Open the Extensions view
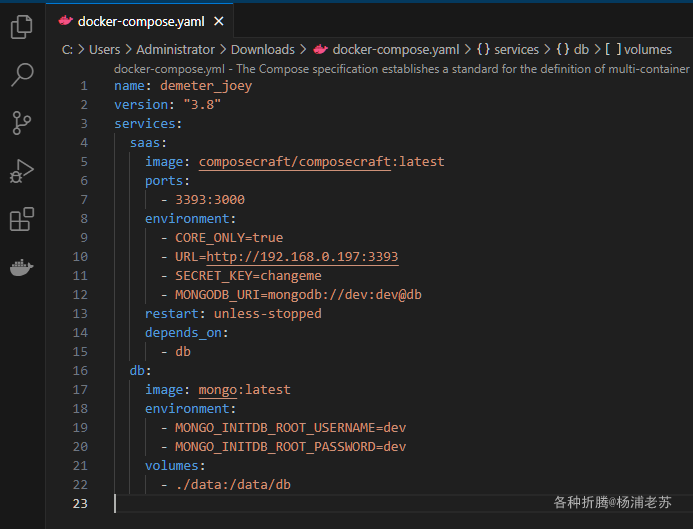Screen dimensions: 693x529 pyautogui.click(x=21, y=219)
